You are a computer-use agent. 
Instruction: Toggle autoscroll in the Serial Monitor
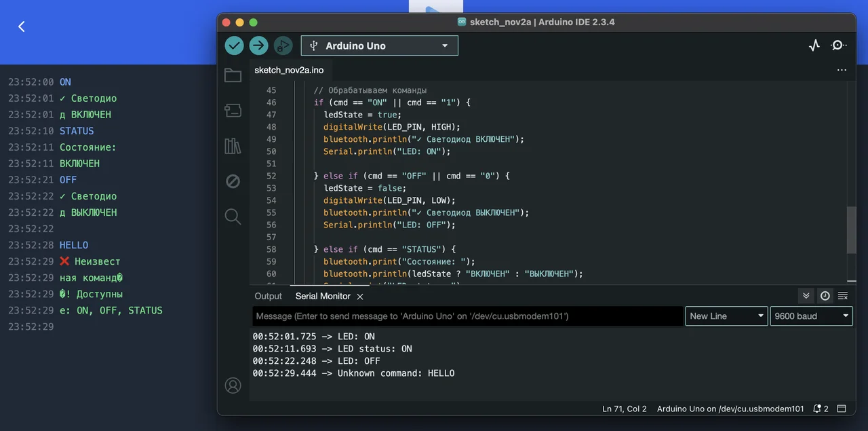coord(806,296)
